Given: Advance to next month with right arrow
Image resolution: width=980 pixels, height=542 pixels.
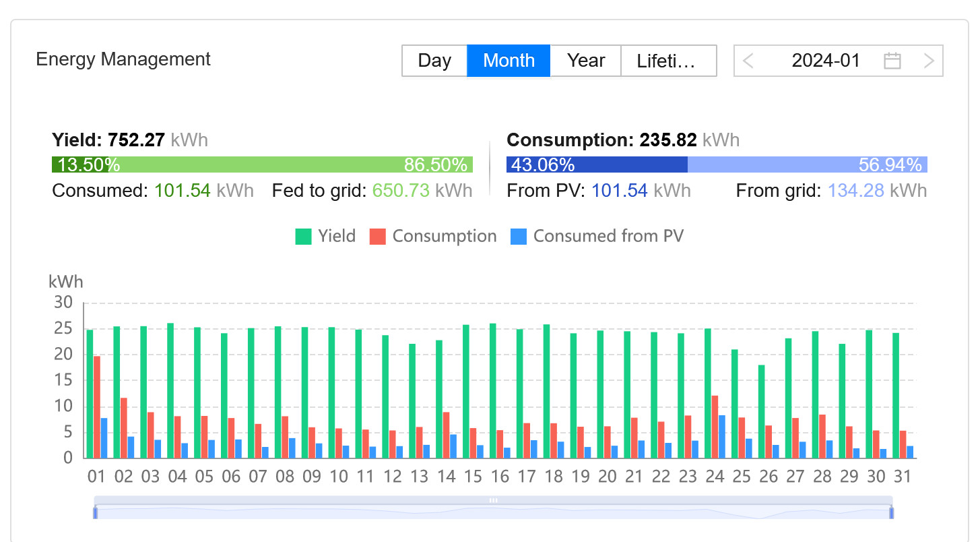Looking at the screenshot, I should tap(929, 61).
